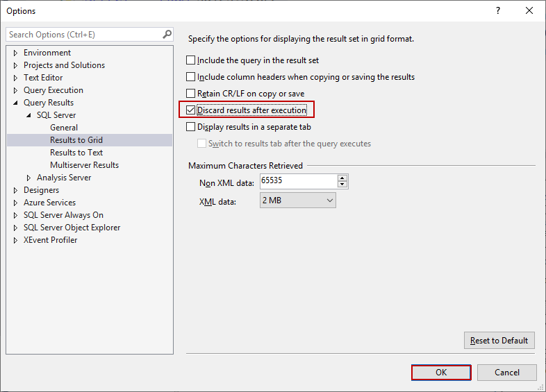The width and height of the screenshot is (546, 392).
Task: Collapse the Query Results node
Action: (x=16, y=103)
